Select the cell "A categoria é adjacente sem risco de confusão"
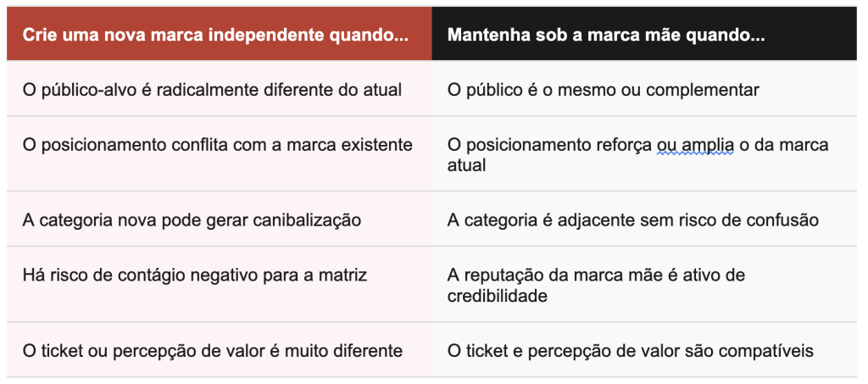This screenshot has height=384, width=868. (632, 220)
